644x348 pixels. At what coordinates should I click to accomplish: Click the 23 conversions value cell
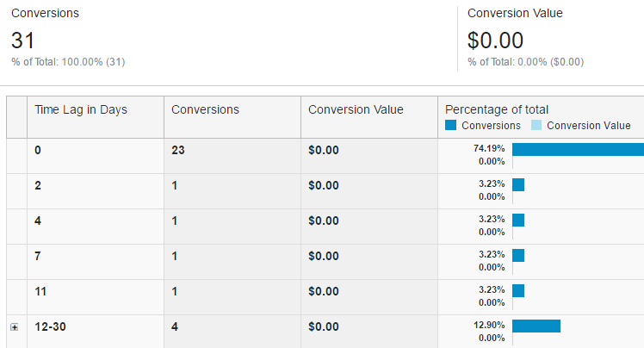pos(178,149)
